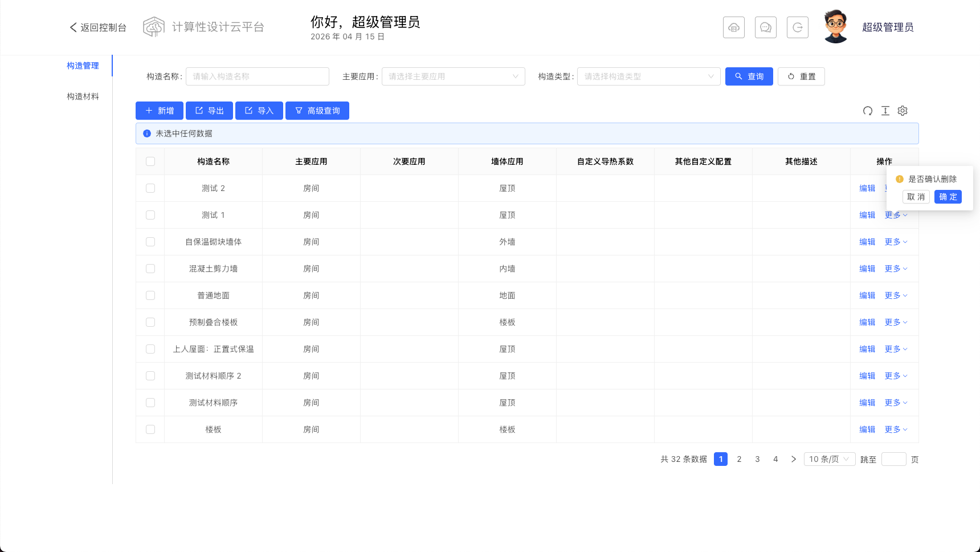Open the messages chat icon

point(766,27)
